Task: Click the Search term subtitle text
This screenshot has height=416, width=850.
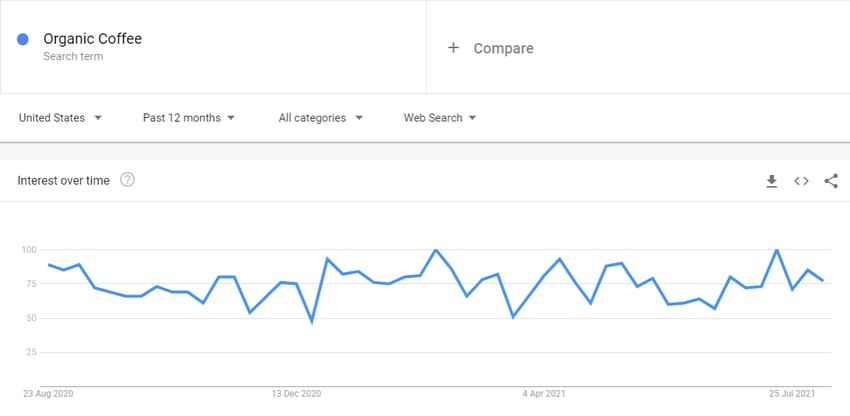Action: click(73, 56)
